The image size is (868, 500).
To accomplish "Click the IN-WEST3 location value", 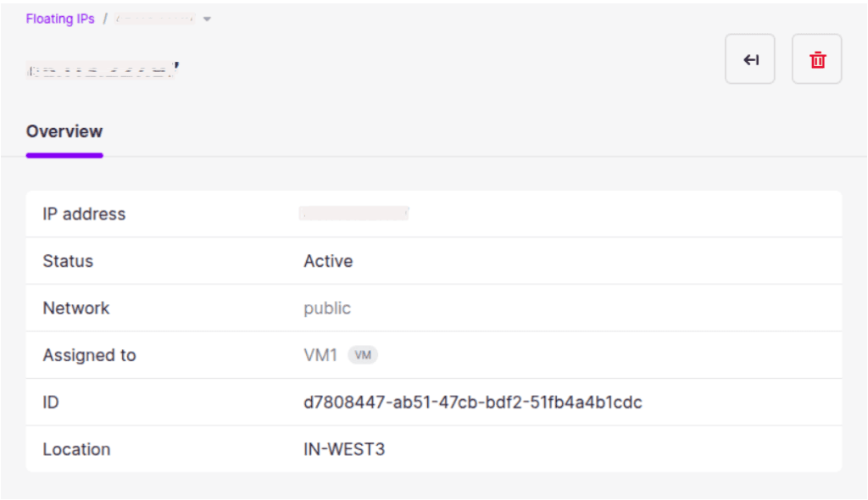I will tap(344, 449).
